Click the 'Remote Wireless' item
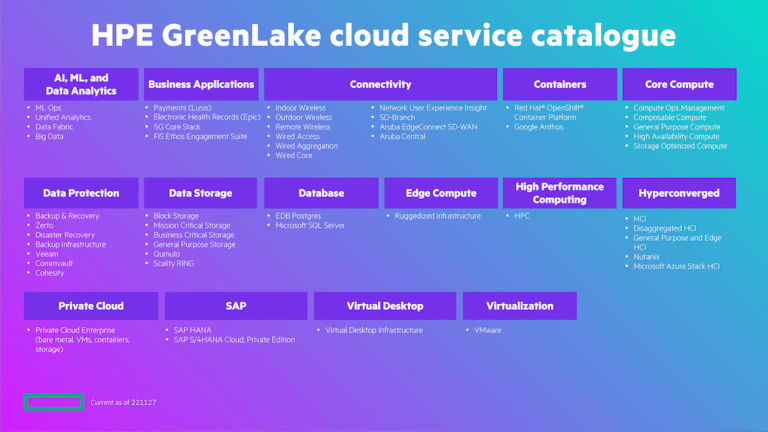 (x=303, y=127)
